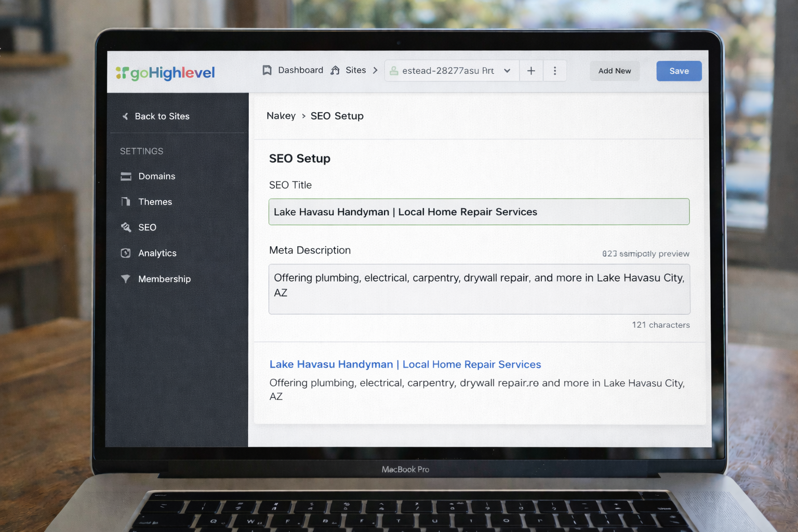This screenshot has height=532, width=798.
Task: Click the Analytics icon in sidebar
Action: point(126,253)
